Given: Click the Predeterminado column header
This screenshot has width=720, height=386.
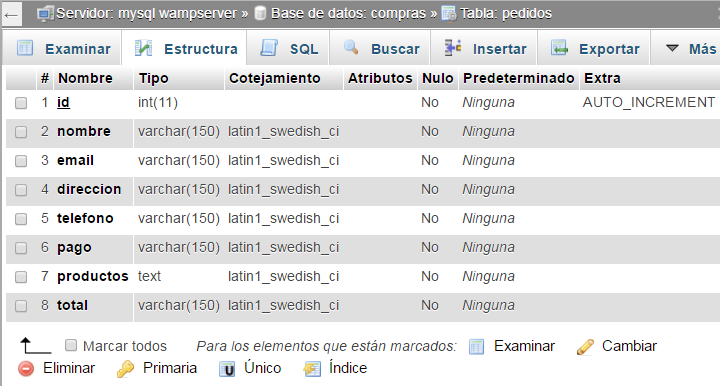Looking at the screenshot, I should pos(518,78).
